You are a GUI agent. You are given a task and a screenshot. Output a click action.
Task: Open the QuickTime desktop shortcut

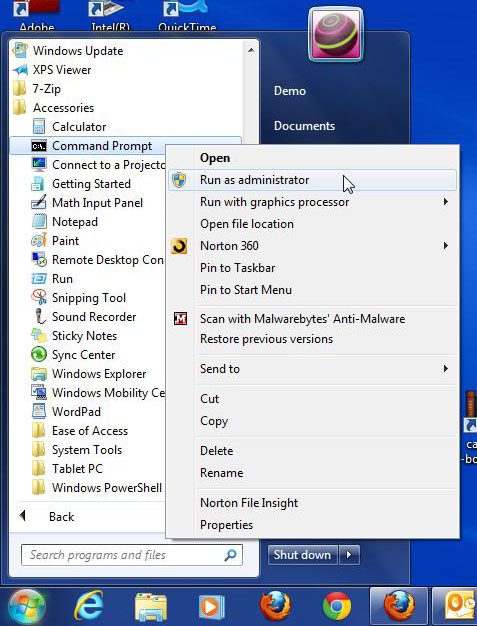pyautogui.click(x=187, y=16)
